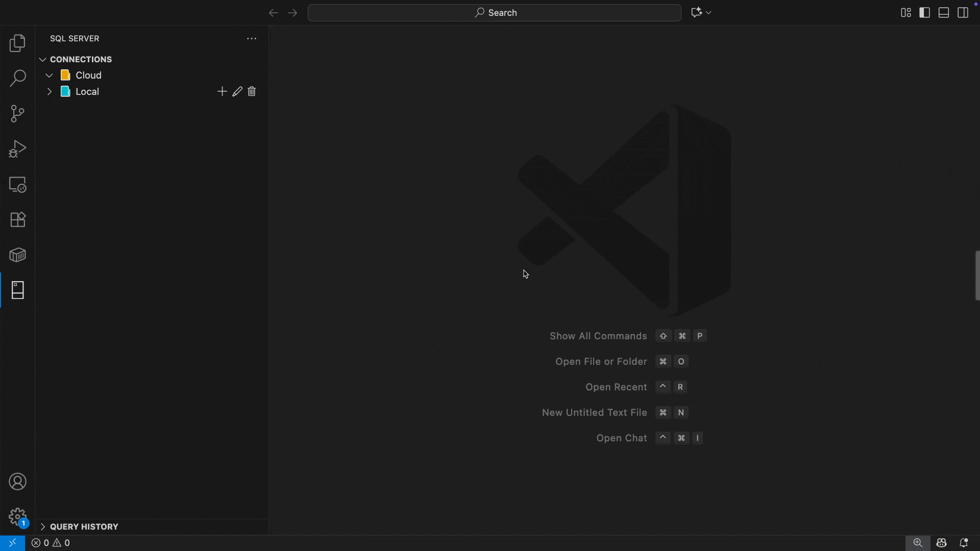Open the Remote Explorer view
980x551 pixels.
[17, 184]
